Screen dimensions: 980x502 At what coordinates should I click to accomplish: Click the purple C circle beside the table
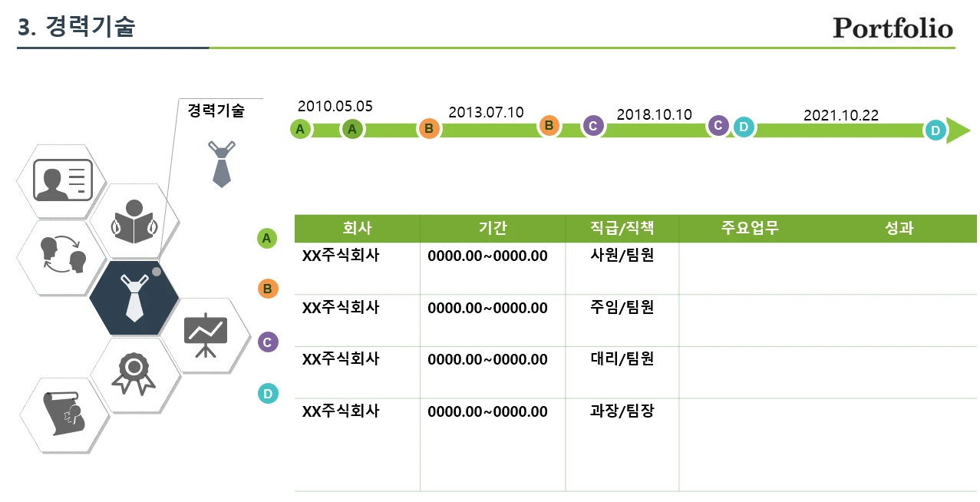point(267,342)
